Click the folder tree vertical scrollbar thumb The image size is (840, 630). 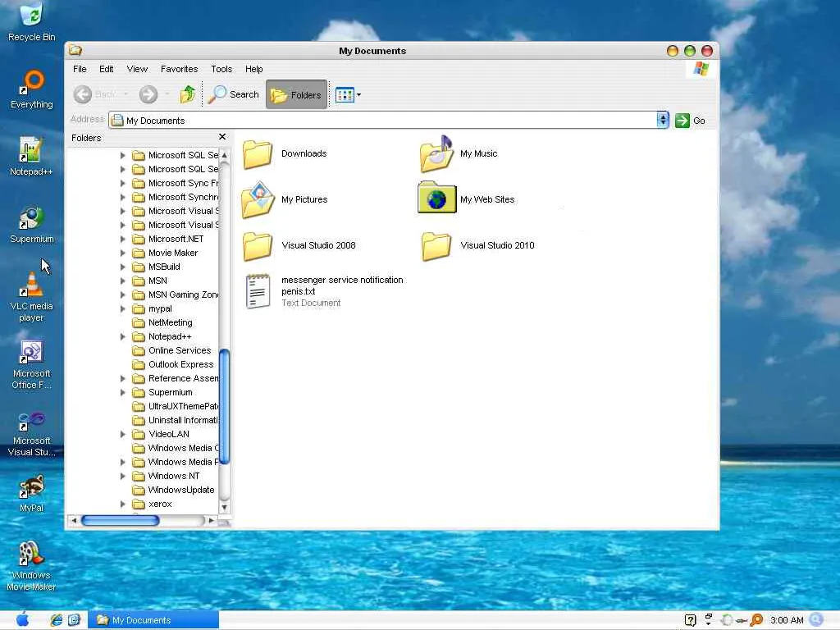pyautogui.click(x=225, y=406)
